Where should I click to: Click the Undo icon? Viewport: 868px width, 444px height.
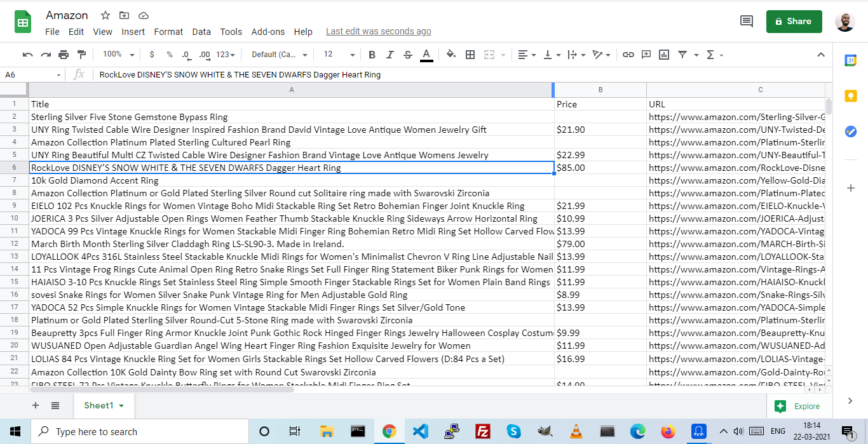28,55
